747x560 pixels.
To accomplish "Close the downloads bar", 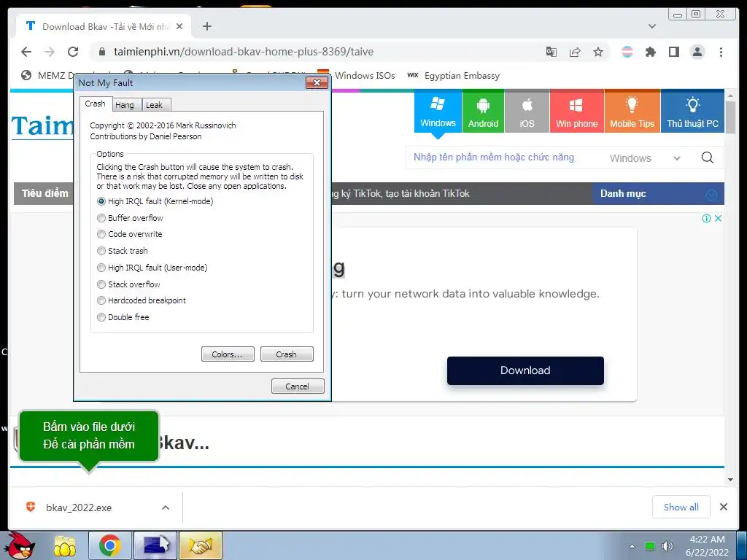I will pyautogui.click(x=724, y=507).
